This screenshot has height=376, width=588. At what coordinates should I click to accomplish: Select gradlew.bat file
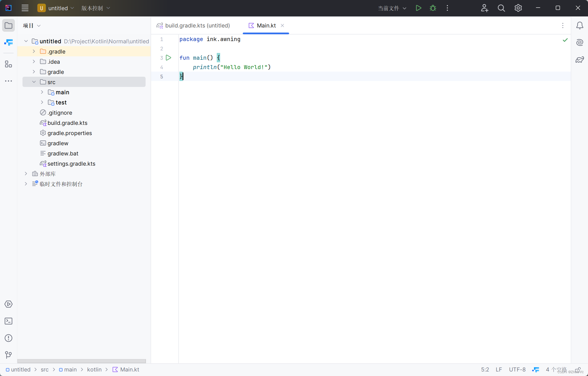(59, 153)
